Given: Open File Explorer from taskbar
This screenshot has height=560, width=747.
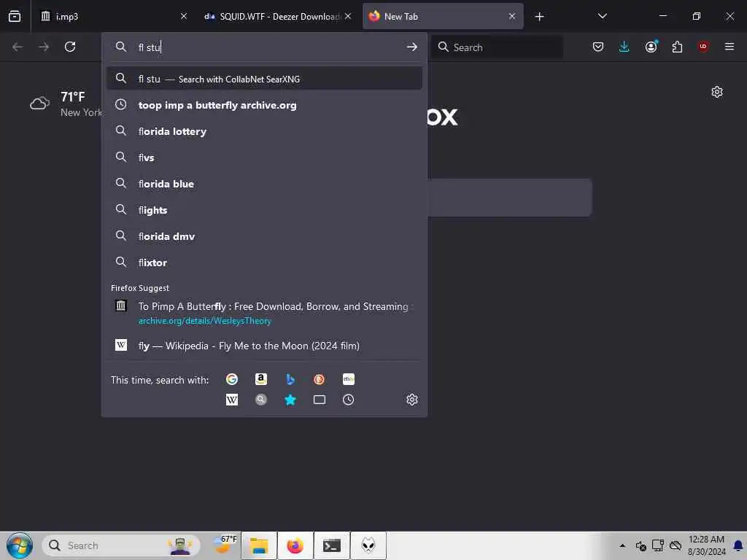Looking at the screenshot, I should [x=259, y=545].
